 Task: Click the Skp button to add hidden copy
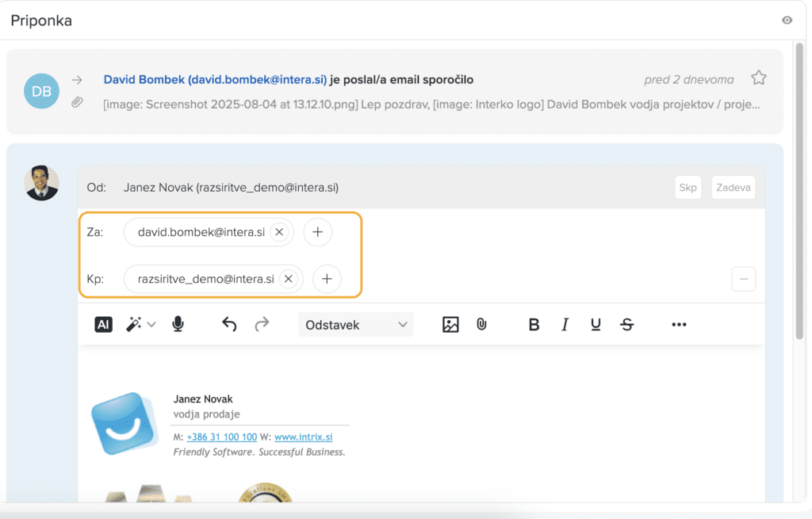click(688, 188)
